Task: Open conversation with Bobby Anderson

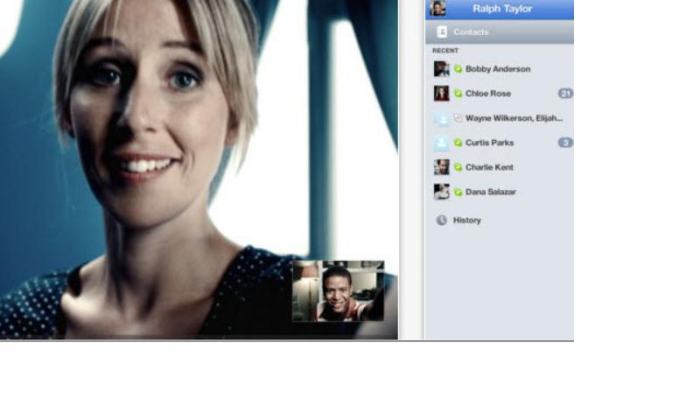Action: pos(500,69)
